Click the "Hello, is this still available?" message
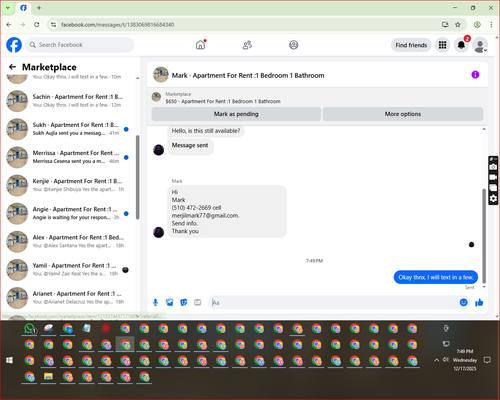500x400 pixels. [206, 131]
